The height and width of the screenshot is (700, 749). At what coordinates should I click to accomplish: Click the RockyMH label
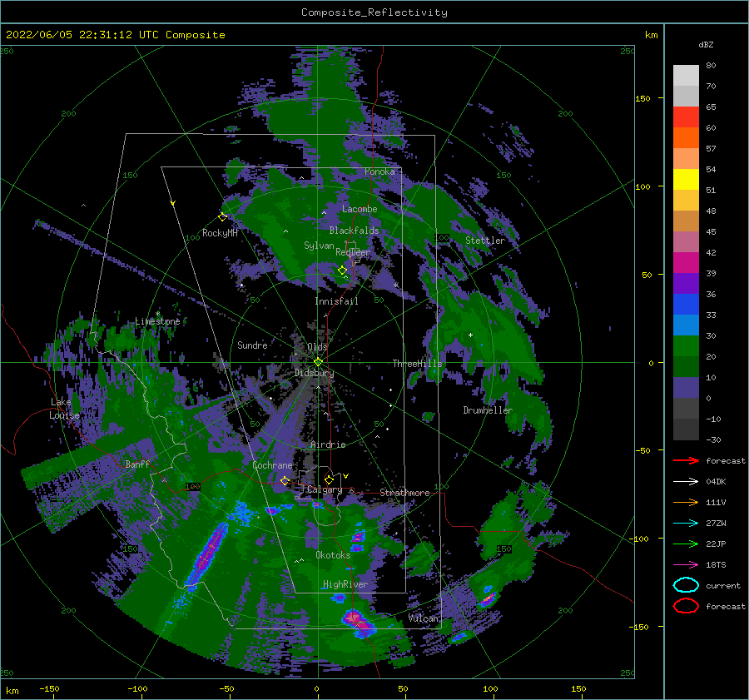[x=220, y=233]
